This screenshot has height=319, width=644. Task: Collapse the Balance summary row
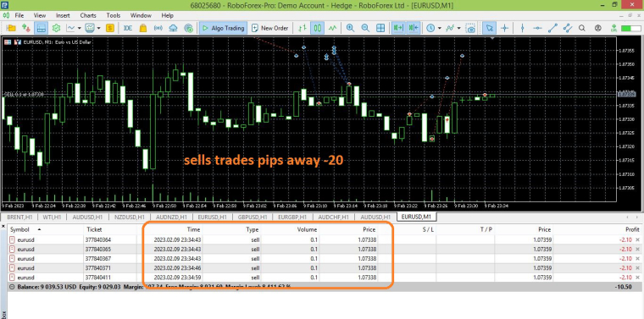coord(12,287)
